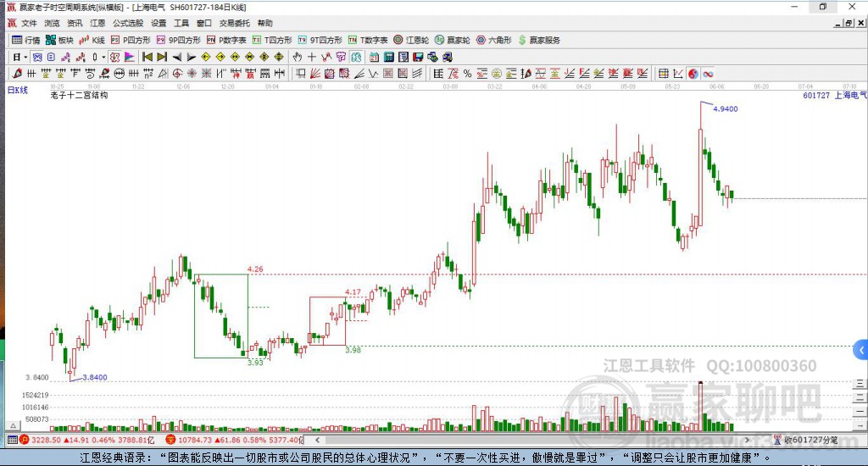Open the 9P四方形 tool
The image size is (868, 466).
[178, 40]
